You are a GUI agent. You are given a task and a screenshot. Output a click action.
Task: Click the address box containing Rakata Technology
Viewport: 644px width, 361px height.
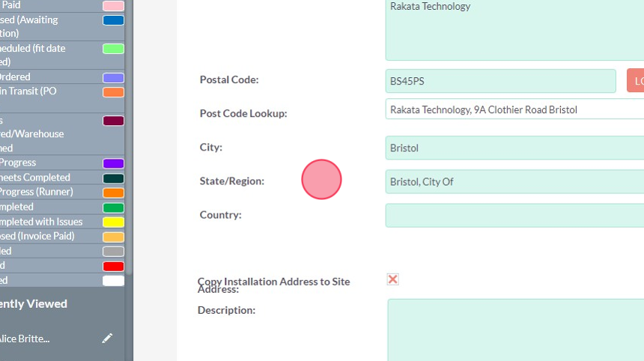[515, 30]
